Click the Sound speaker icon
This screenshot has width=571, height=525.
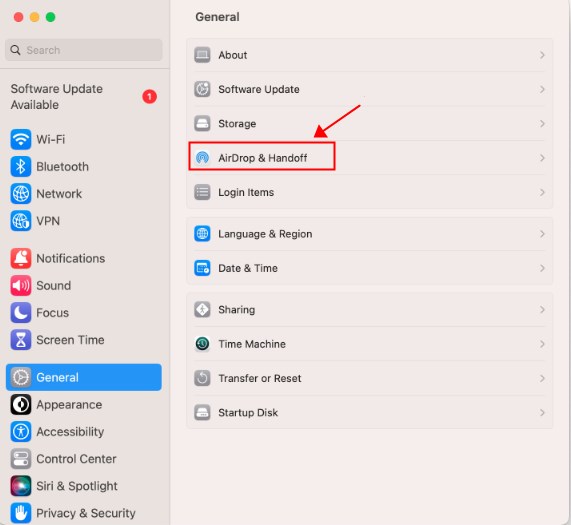click(x=21, y=286)
